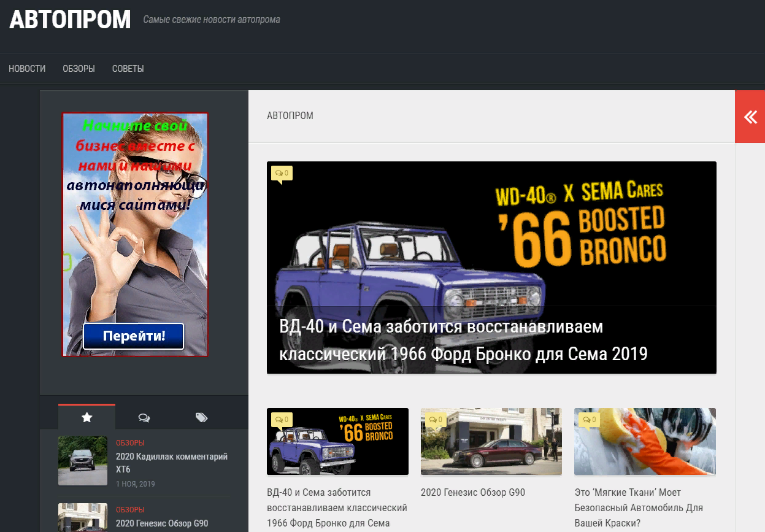Open the speech-bubble recent comments tab
This screenshot has height=532, width=765.
click(144, 417)
